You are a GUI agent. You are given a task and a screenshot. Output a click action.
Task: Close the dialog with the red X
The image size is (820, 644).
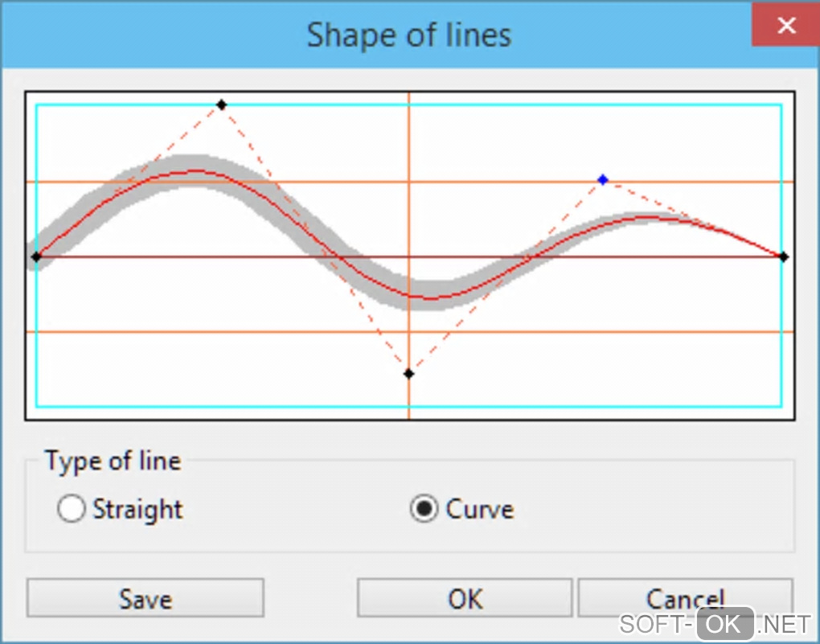pyautogui.click(x=785, y=26)
